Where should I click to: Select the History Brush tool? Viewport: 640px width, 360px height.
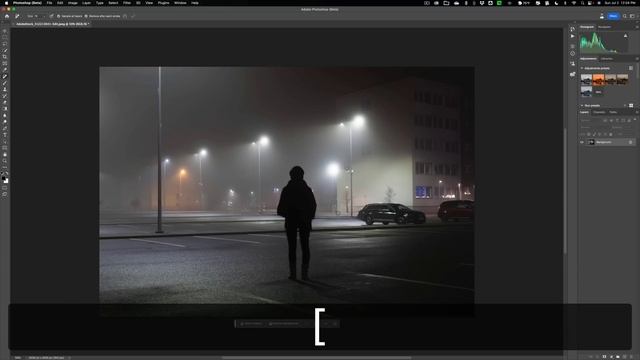coord(5,96)
